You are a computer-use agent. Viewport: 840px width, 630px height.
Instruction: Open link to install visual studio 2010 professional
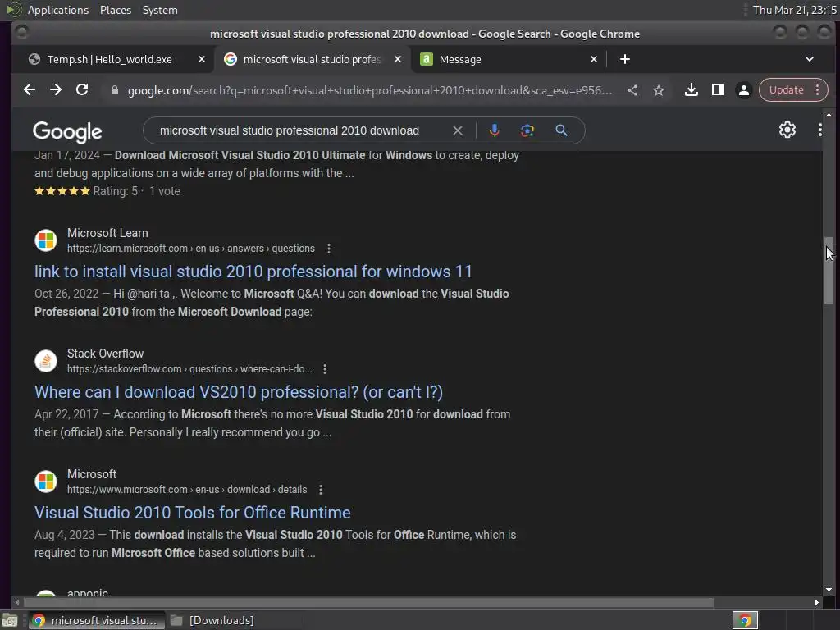coord(253,272)
